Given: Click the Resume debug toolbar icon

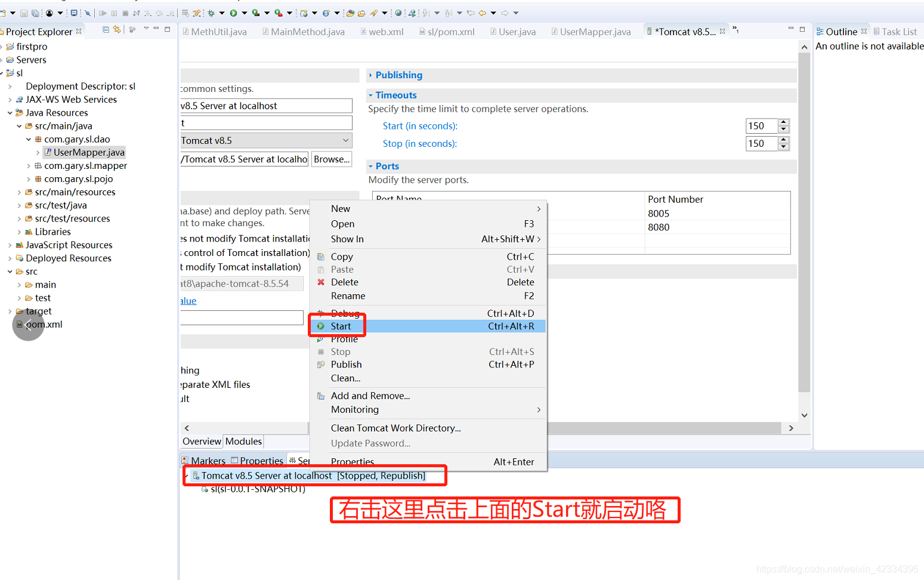Looking at the screenshot, I should click(x=103, y=13).
